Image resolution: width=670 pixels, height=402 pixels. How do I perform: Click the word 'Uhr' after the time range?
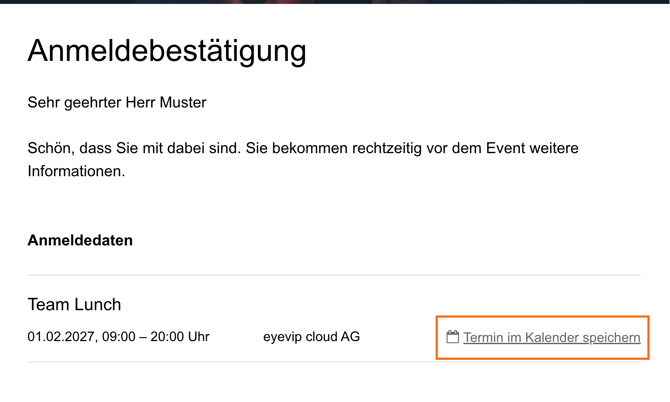[198, 337]
